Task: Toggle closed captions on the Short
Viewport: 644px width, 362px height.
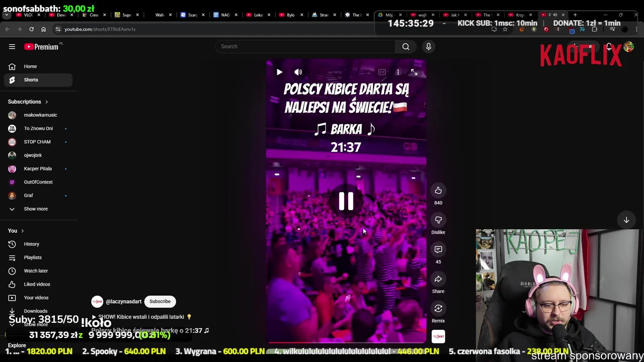Action: 382,72
